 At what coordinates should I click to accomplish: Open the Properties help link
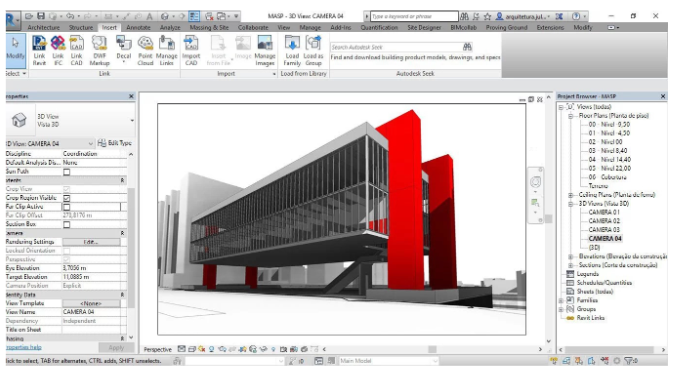[24, 347]
